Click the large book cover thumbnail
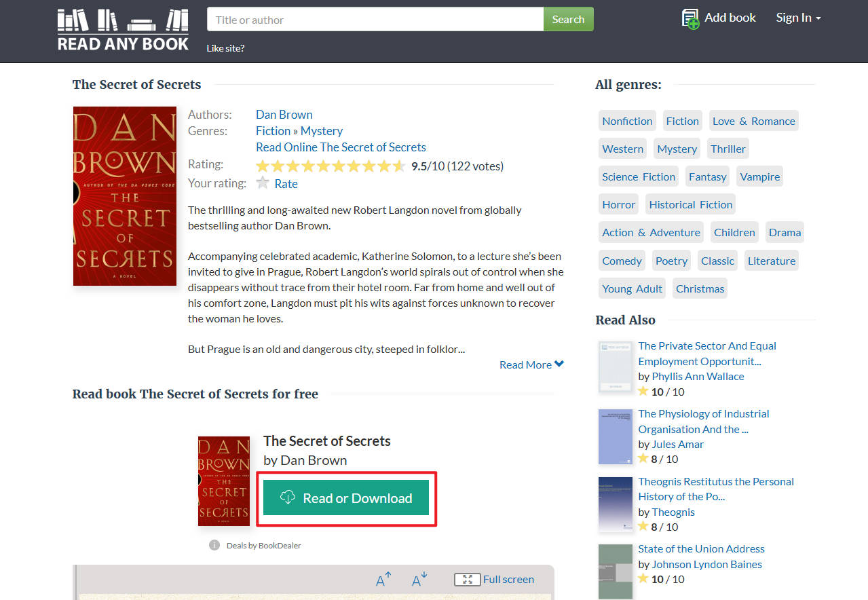This screenshot has height=600, width=868. tap(125, 195)
